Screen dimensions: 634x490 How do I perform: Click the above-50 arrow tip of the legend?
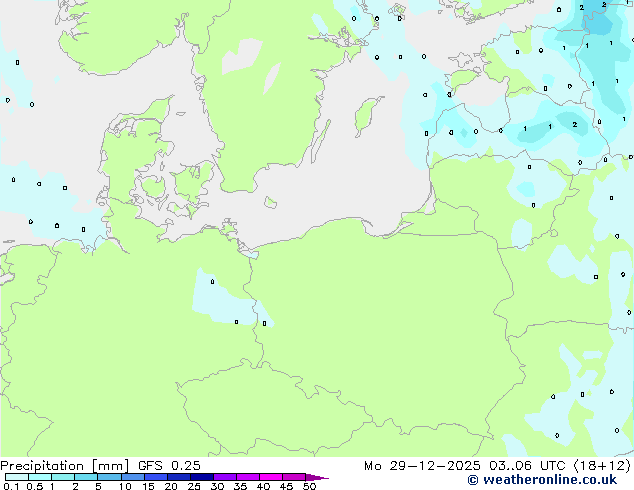317,477
